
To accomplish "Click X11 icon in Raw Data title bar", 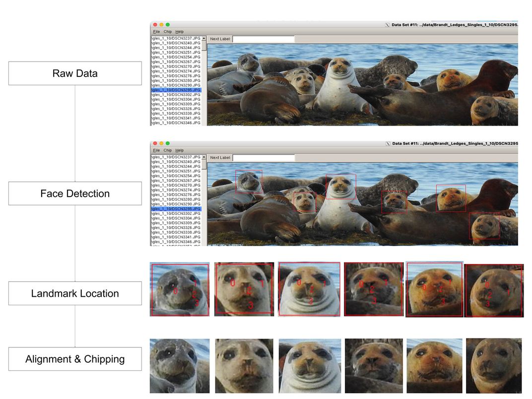I will (x=387, y=25).
